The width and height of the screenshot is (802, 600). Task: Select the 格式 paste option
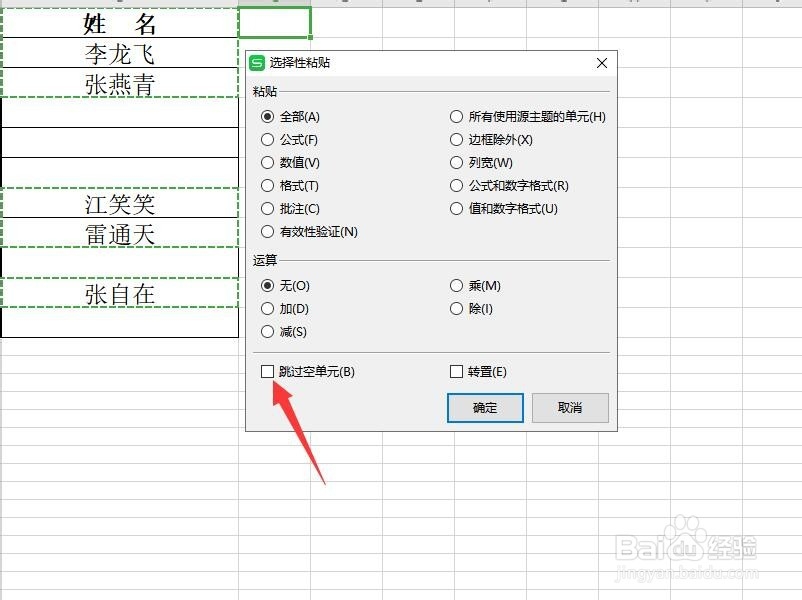(267, 186)
